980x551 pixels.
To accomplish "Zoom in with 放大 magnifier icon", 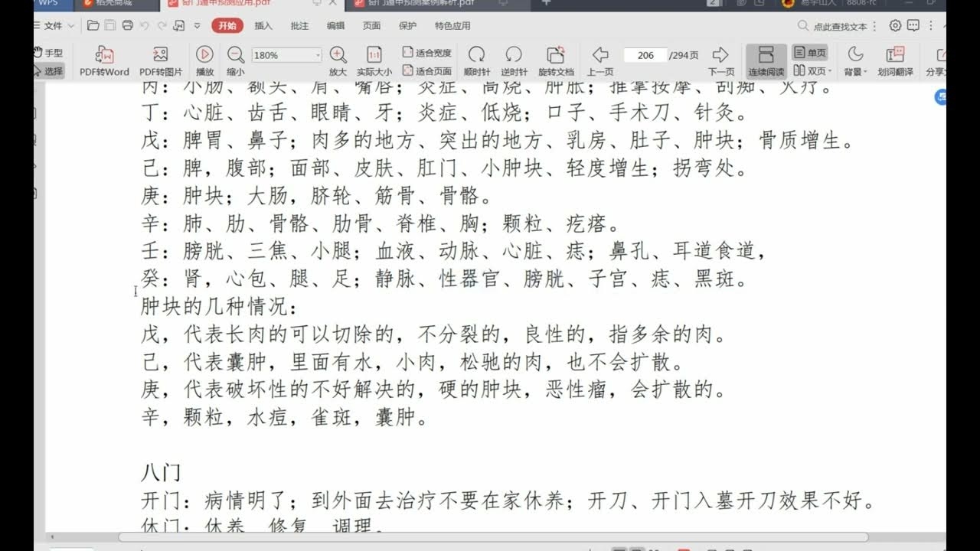I will pyautogui.click(x=338, y=60).
